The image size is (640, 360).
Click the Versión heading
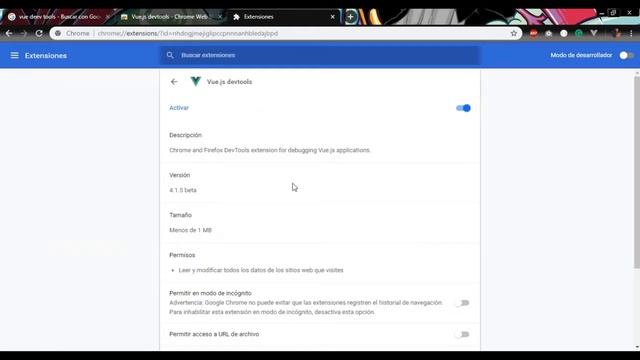[x=180, y=175]
